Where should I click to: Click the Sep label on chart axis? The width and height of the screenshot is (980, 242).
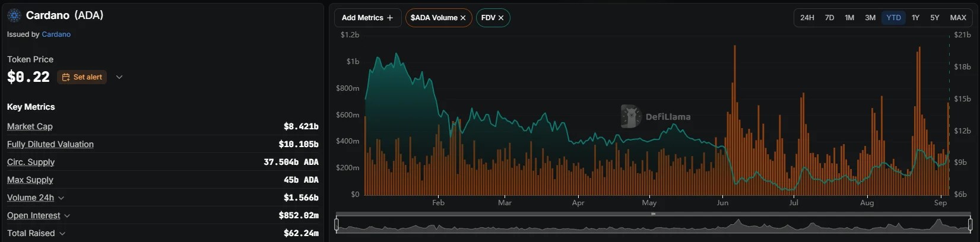click(x=940, y=203)
